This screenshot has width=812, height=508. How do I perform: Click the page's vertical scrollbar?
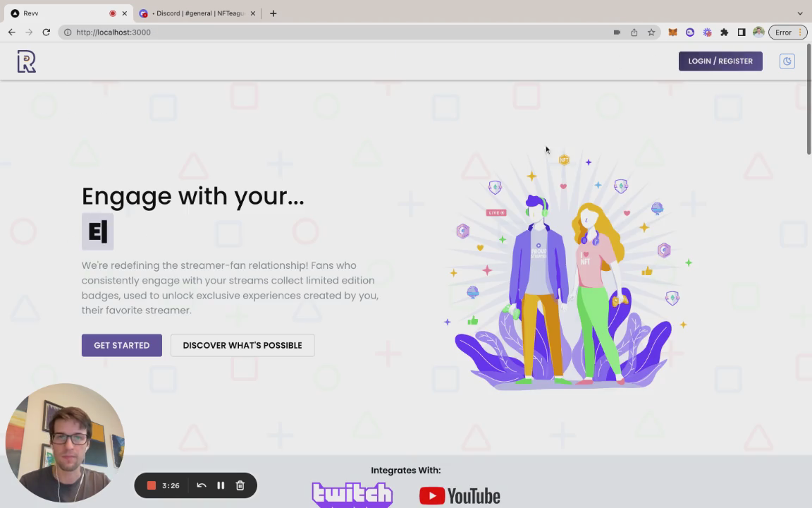(809, 99)
